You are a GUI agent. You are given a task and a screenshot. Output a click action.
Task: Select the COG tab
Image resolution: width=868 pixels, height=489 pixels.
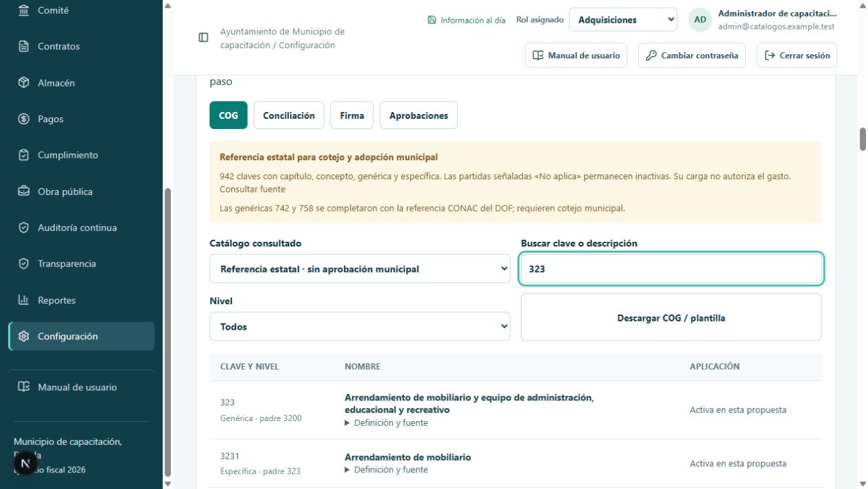[228, 115]
